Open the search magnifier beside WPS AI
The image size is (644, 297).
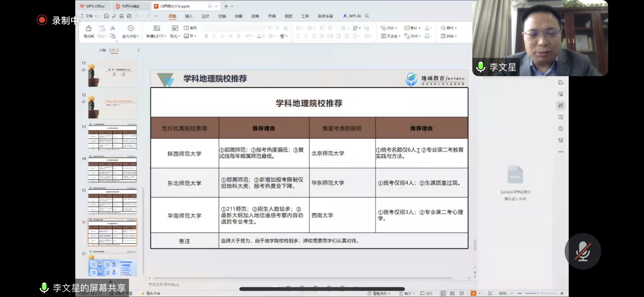point(367,16)
